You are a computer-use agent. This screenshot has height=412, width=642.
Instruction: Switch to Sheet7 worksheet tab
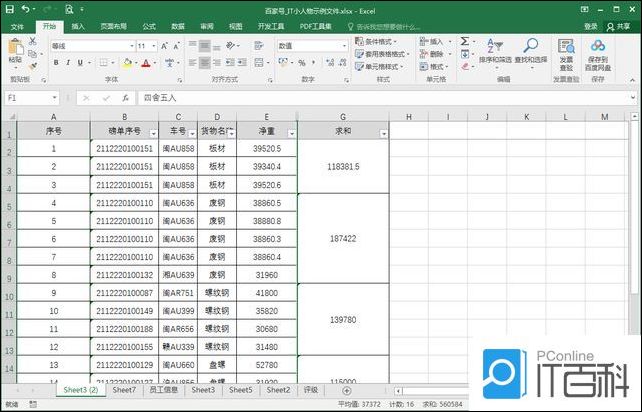tap(124, 390)
